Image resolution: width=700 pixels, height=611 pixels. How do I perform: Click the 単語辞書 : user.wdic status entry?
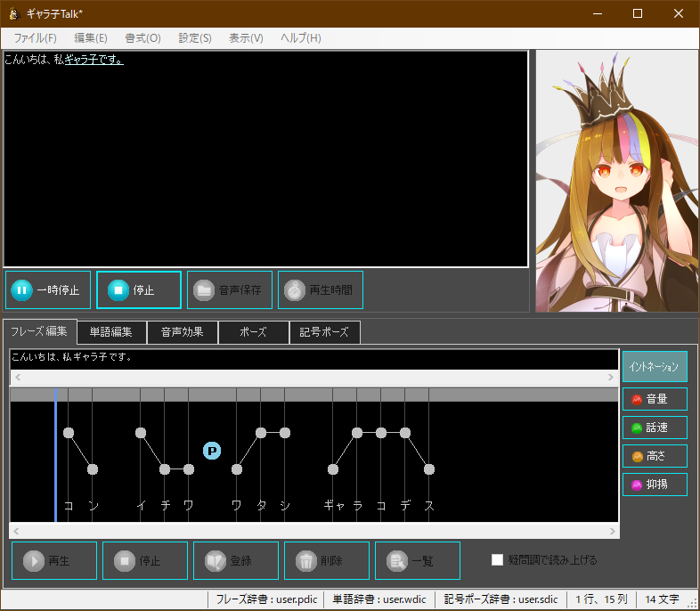click(x=379, y=599)
